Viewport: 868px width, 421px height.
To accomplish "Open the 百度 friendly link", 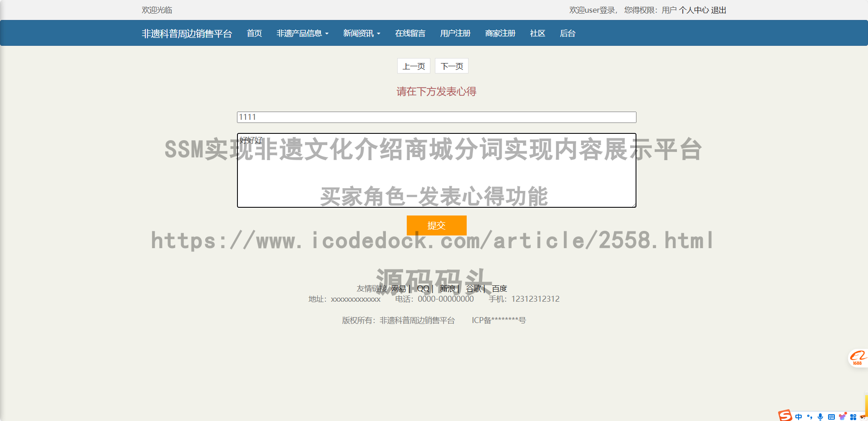I will point(500,288).
